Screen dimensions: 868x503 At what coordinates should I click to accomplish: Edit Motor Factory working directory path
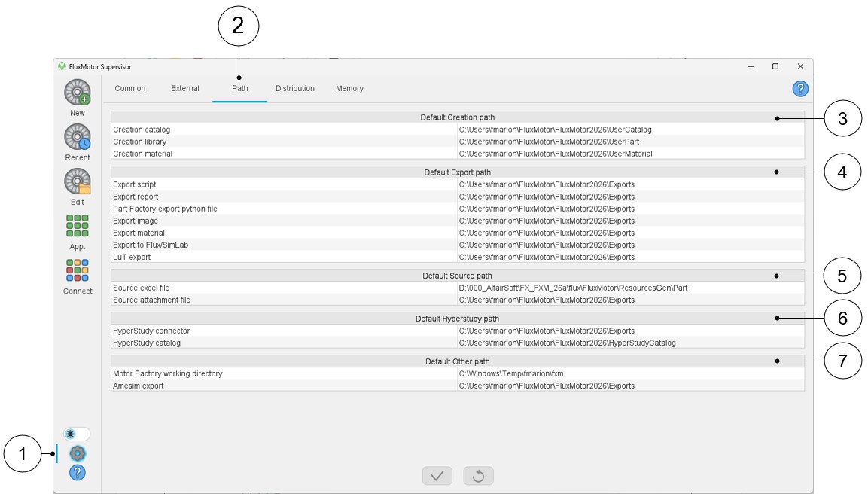(631, 374)
